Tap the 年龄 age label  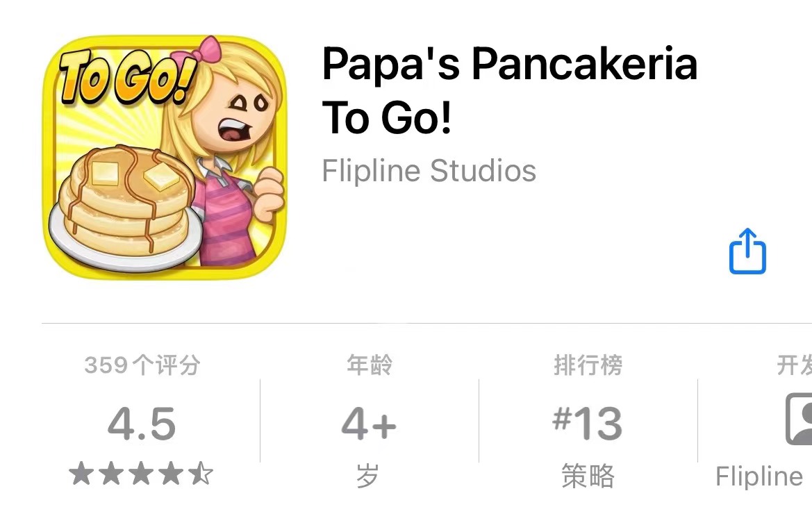[x=370, y=365]
